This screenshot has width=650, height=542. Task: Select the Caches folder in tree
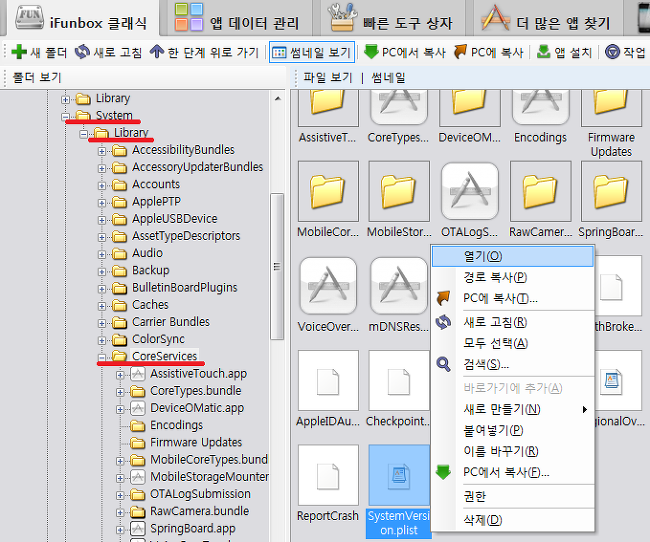[150, 305]
